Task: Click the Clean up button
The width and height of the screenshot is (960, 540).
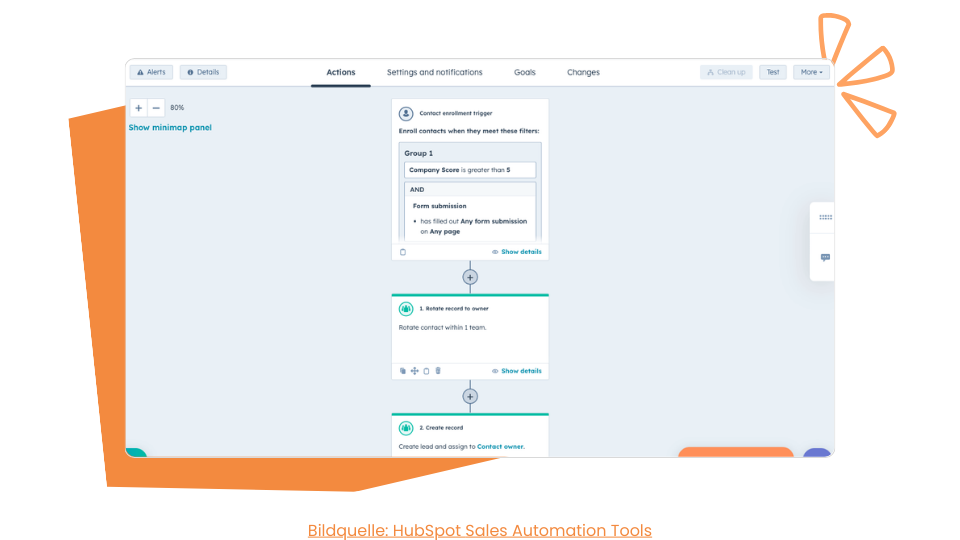Action: 726,72
